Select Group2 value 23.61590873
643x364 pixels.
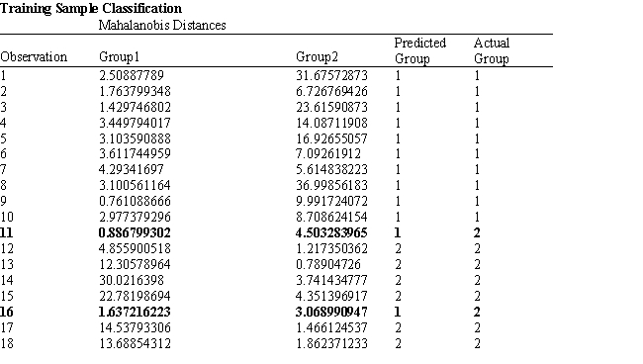coord(331,107)
